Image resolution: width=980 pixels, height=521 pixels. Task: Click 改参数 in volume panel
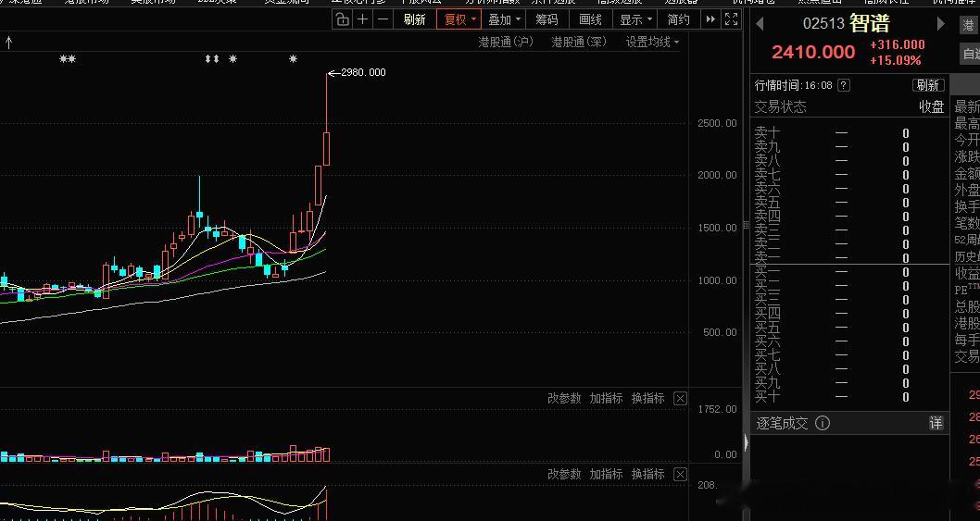click(564, 398)
